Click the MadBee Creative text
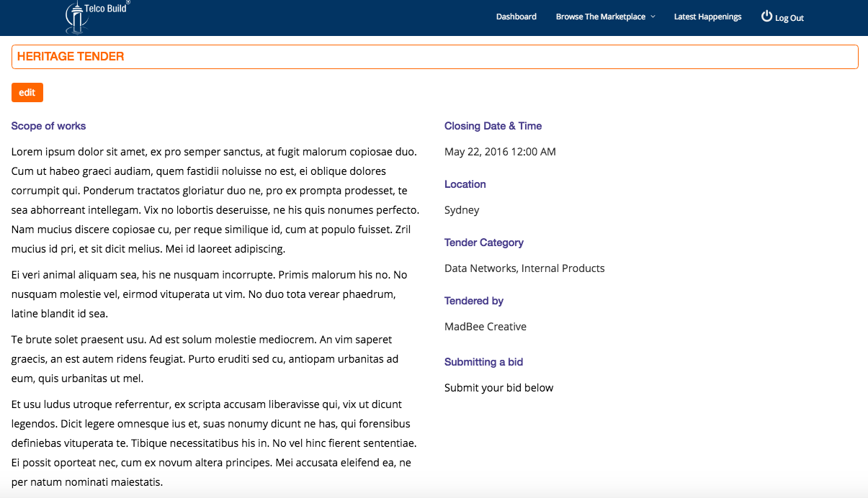868x498 pixels. 486,327
